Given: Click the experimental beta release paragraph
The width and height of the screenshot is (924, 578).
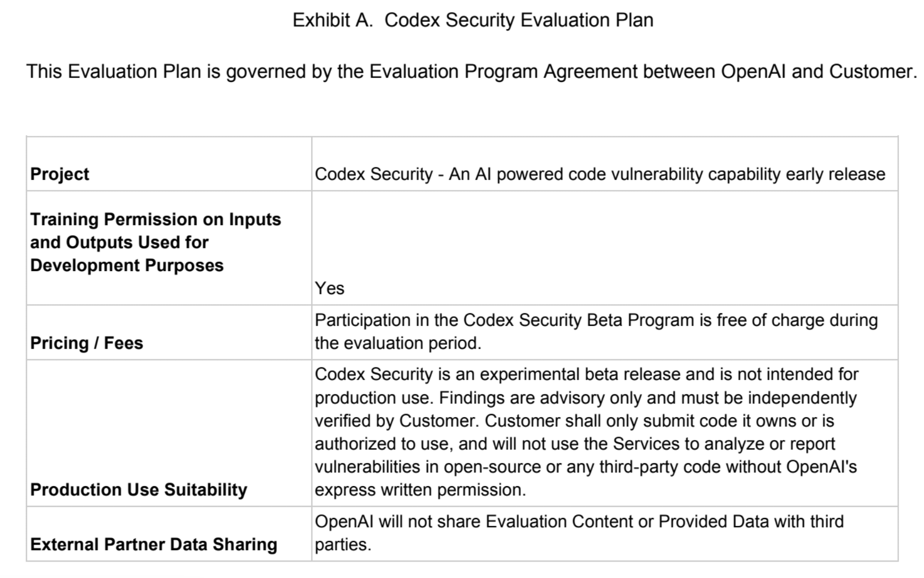Looking at the screenshot, I should [x=586, y=432].
